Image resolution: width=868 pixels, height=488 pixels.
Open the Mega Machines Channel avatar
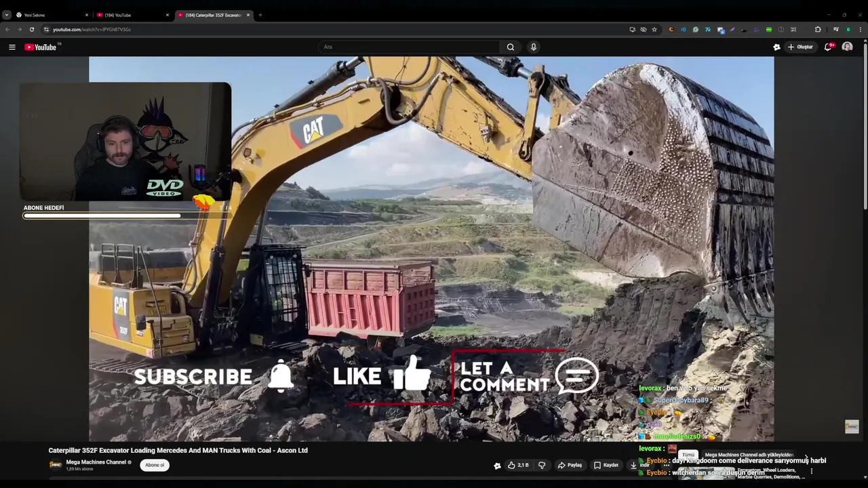(x=56, y=464)
